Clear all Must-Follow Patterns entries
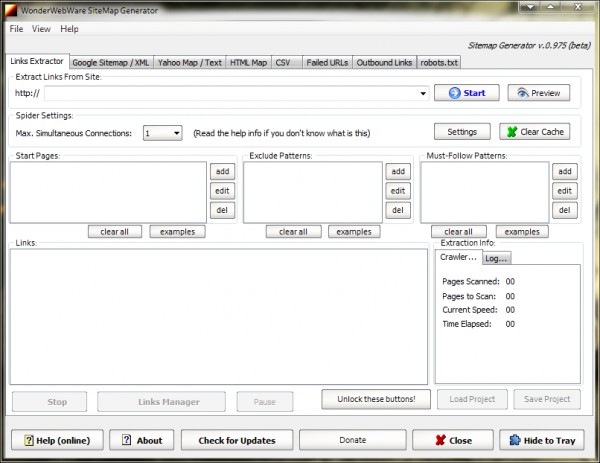 (459, 232)
